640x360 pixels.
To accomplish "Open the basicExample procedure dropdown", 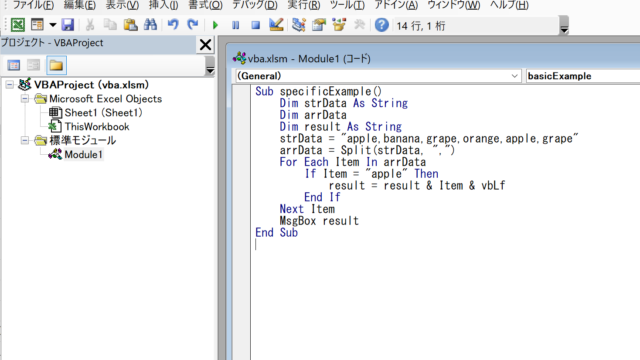I will (x=583, y=76).
